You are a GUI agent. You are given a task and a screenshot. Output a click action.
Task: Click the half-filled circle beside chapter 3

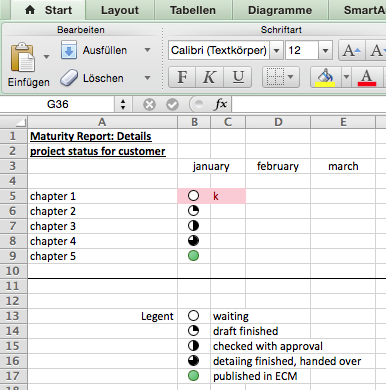[x=193, y=226]
